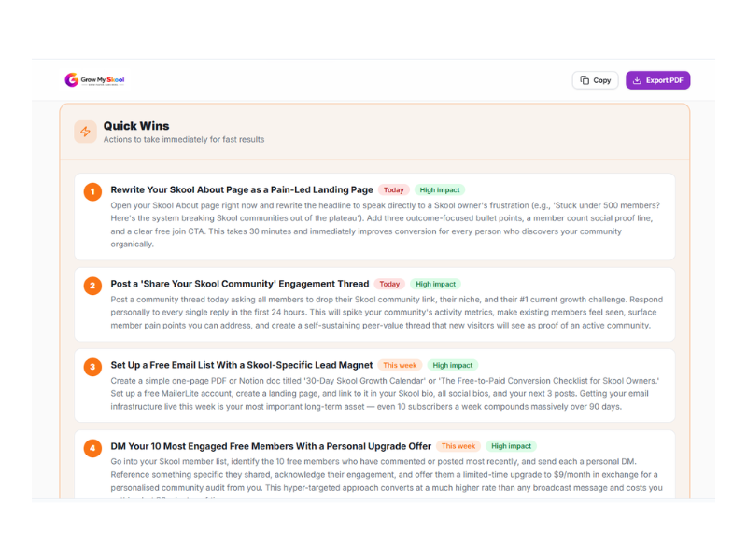This screenshot has width=747, height=560.
Task: Select the Quick Wins heading
Action: point(136,126)
